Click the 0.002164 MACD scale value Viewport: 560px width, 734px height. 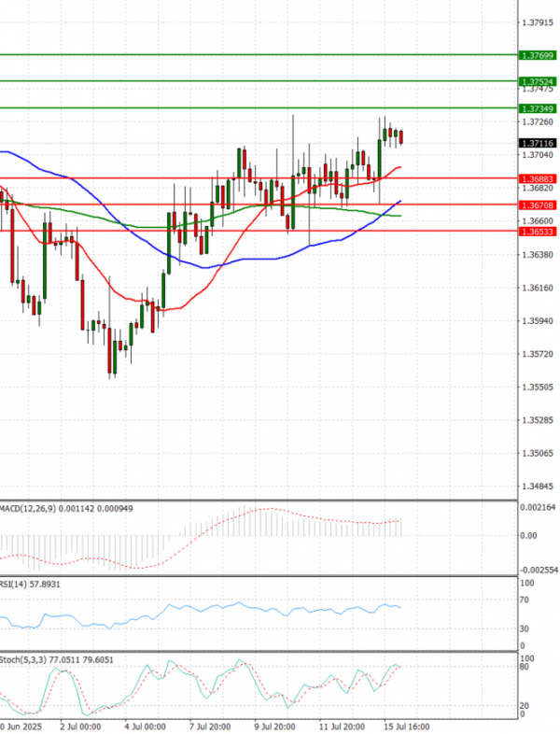tap(539, 507)
